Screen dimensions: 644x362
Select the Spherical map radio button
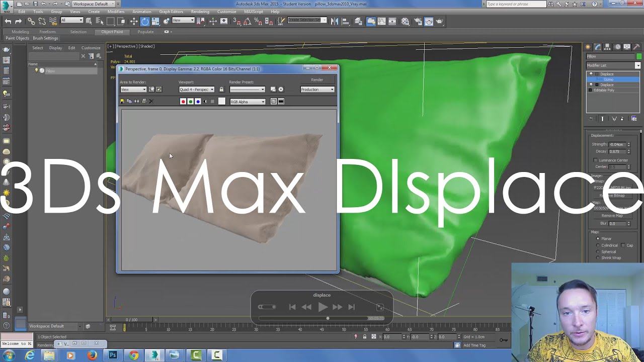(598, 252)
